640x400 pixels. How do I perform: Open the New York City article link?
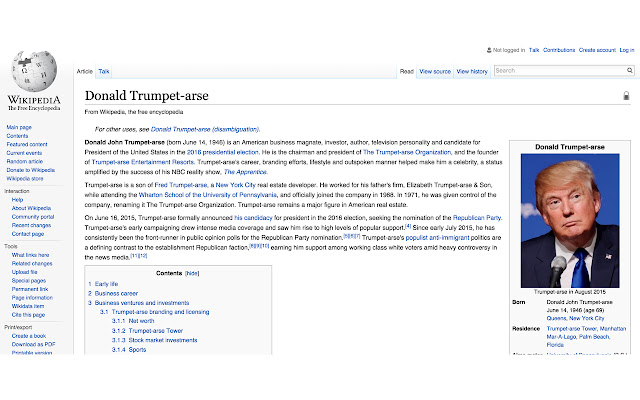tap(236, 185)
